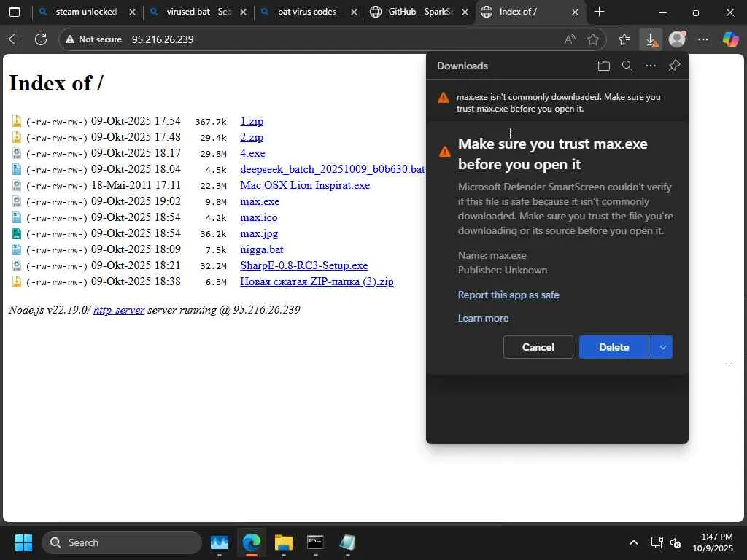747x560 pixels.
Task: Go back using the browser back arrow
Action: click(x=15, y=39)
